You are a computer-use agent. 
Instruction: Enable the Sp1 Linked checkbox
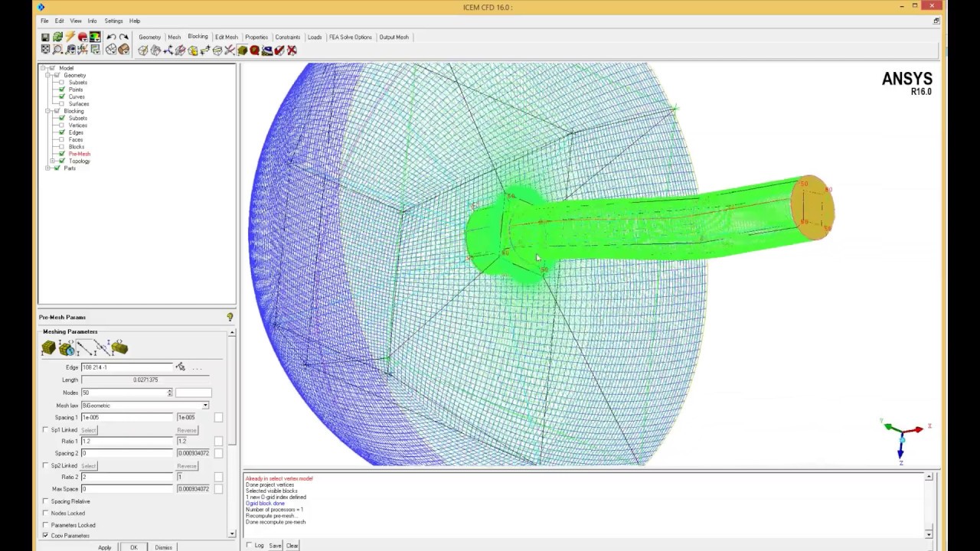click(x=45, y=430)
